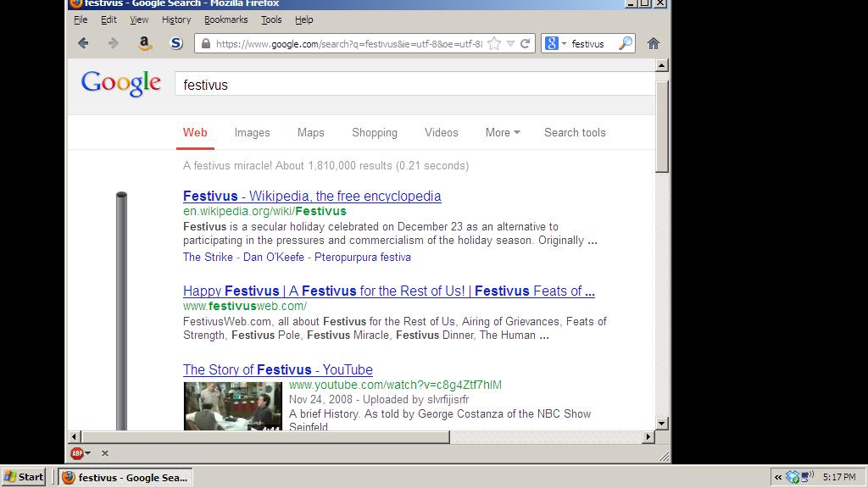Click the horizontal scrollbar left arrow
Screen dimensions: 868x488
(x=75, y=437)
